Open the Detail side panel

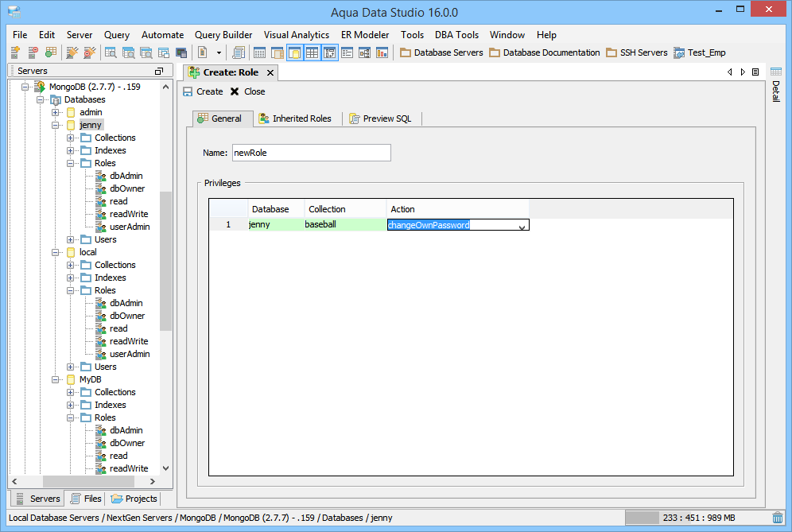pyautogui.click(x=776, y=84)
